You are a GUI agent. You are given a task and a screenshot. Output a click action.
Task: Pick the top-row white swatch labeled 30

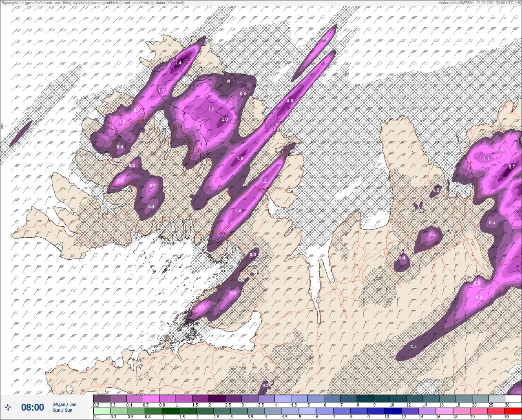(513, 398)
